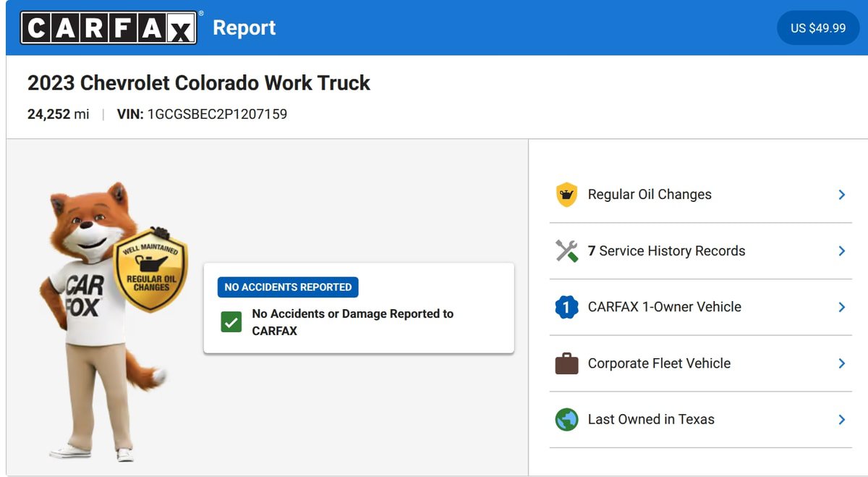This screenshot has width=868, height=477.
Task: Click the Well Maintained oil changes shield badge
Action: tap(150, 270)
